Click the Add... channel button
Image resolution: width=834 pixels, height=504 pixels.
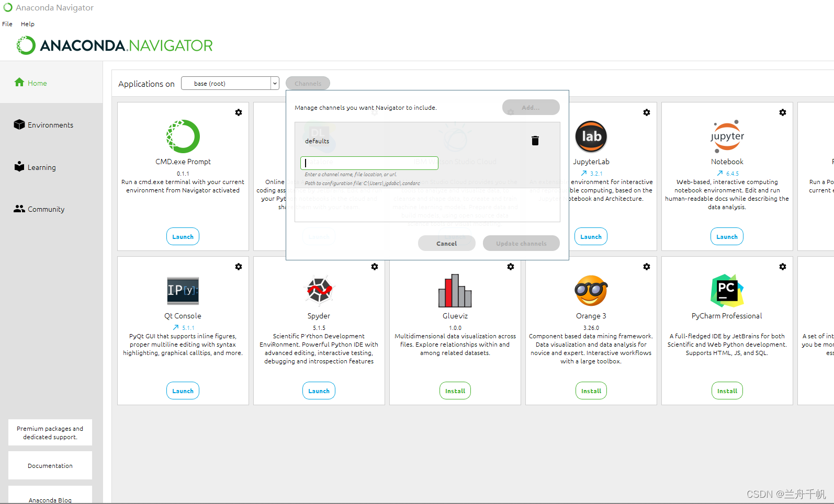(x=531, y=107)
